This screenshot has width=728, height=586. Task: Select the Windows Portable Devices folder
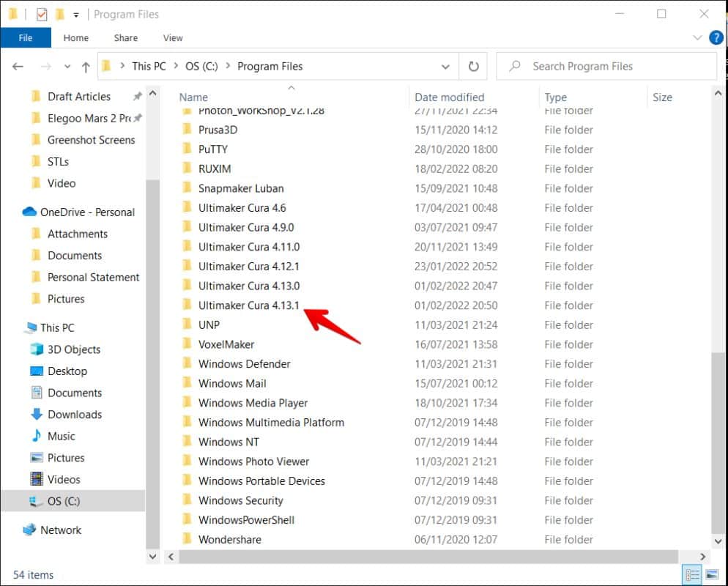[261, 481]
